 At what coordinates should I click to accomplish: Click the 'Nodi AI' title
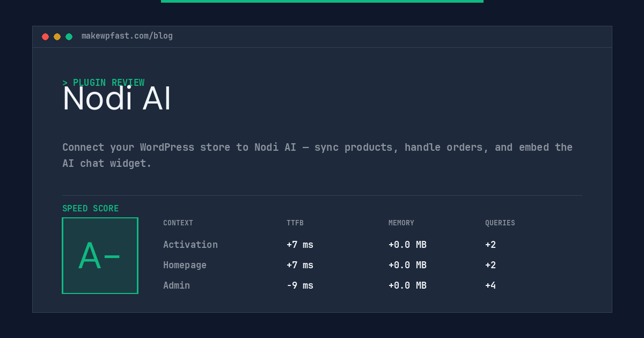point(117,99)
